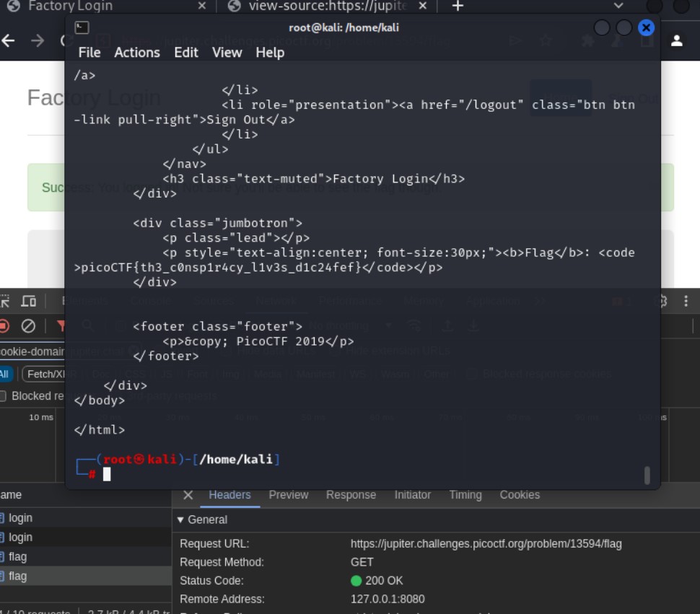Switch to the Initiator tab
Image resolution: width=700 pixels, height=614 pixels.
pos(413,495)
